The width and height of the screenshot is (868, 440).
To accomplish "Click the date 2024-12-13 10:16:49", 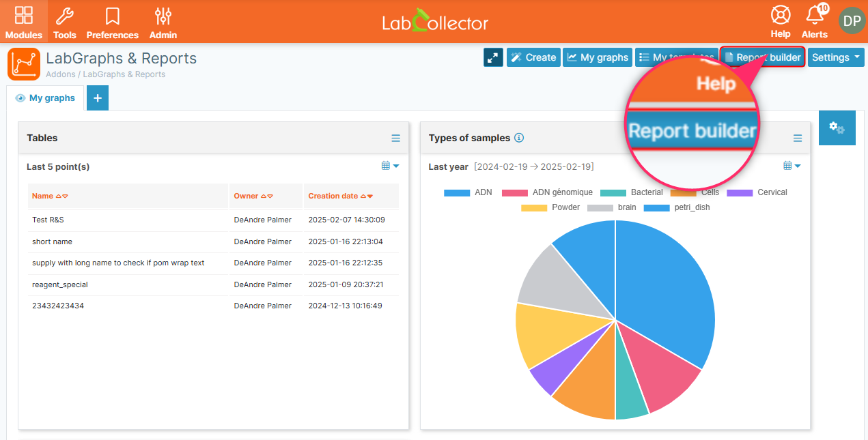I will pyautogui.click(x=345, y=306).
